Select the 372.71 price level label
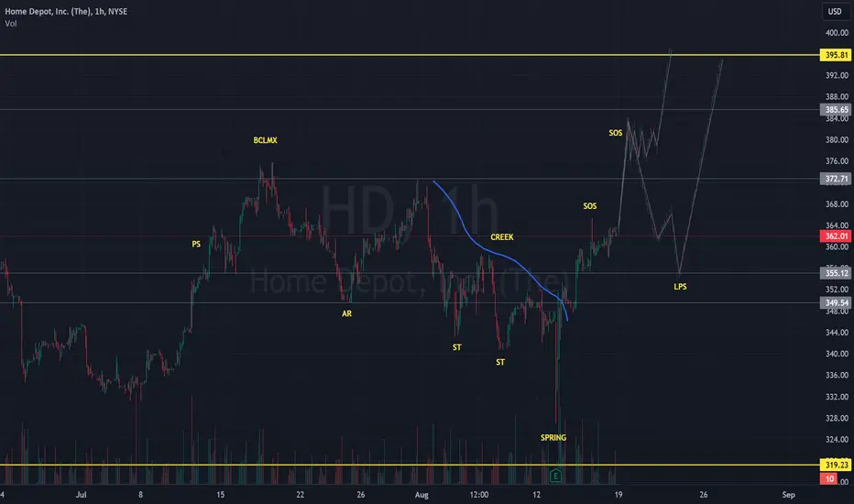Viewport: 854px width, 504px height. pos(836,179)
